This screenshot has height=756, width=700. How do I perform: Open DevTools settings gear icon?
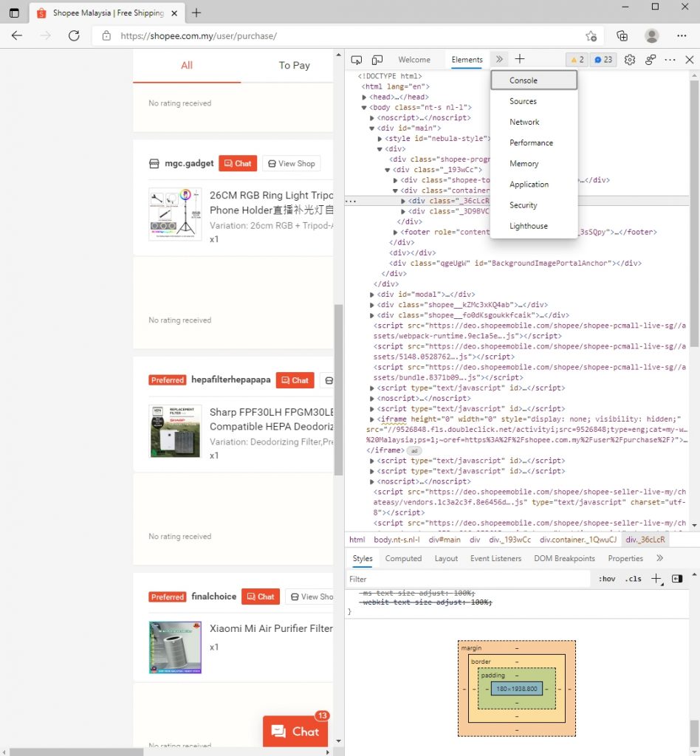point(630,60)
